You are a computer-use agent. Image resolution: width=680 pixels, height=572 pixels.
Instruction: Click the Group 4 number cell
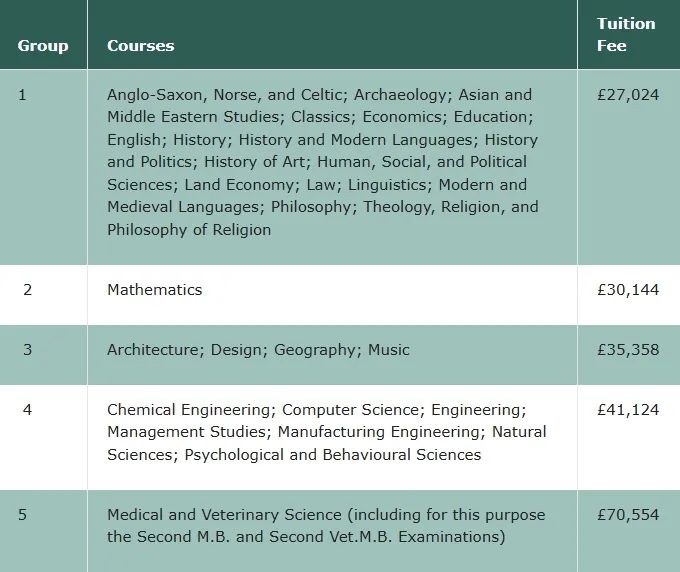tap(43, 437)
